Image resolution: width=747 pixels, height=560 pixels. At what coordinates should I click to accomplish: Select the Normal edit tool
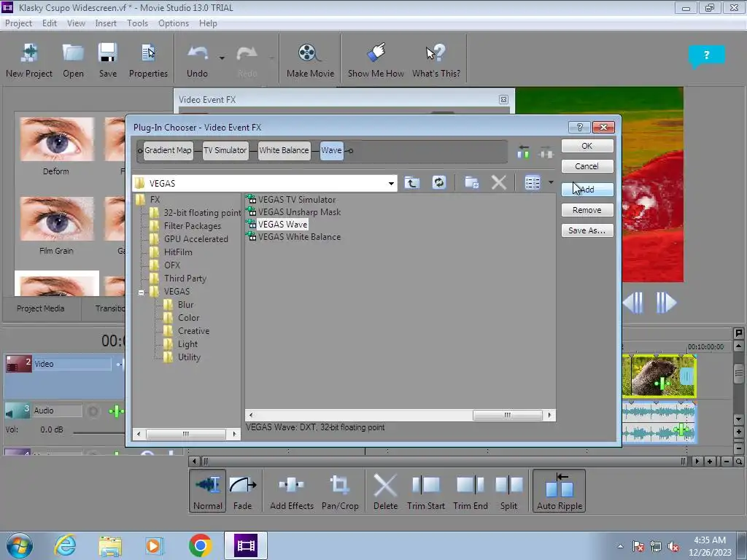pyautogui.click(x=208, y=491)
